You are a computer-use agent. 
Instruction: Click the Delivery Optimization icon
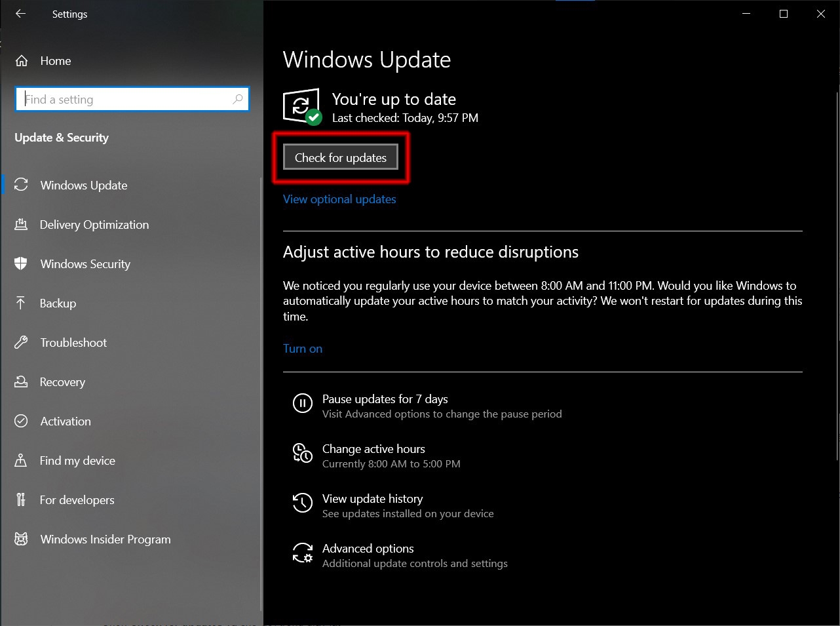(x=21, y=224)
